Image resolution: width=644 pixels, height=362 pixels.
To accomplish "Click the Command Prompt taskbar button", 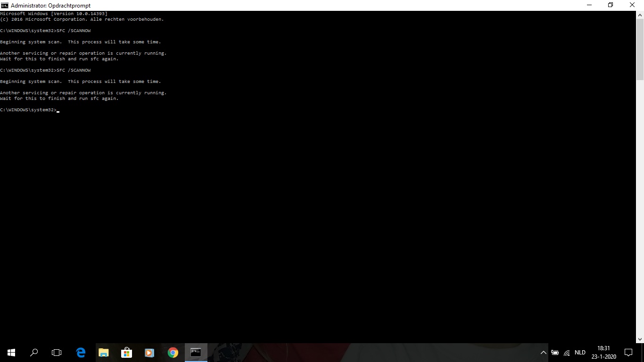I will click(x=196, y=352).
